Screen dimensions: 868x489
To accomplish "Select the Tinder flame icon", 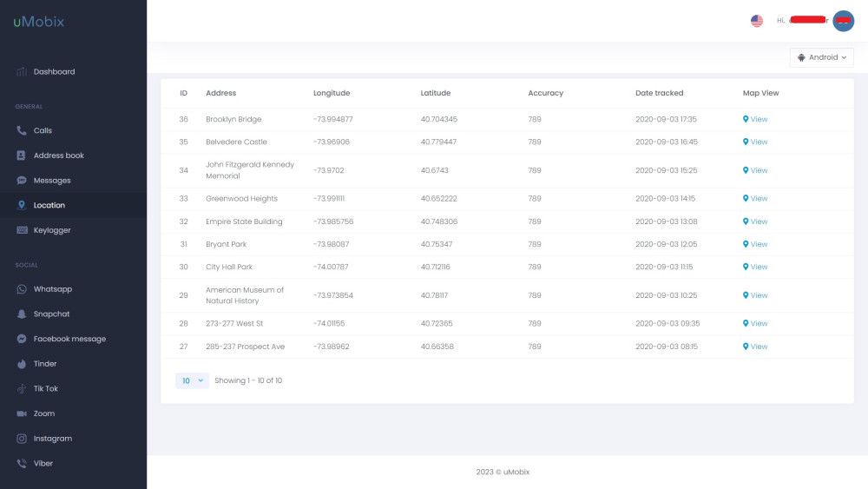I will tap(22, 364).
